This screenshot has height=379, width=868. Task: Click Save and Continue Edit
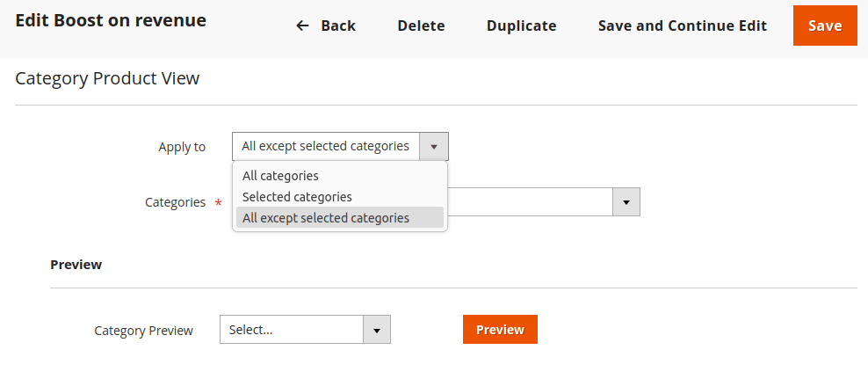pyautogui.click(x=682, y=26)
